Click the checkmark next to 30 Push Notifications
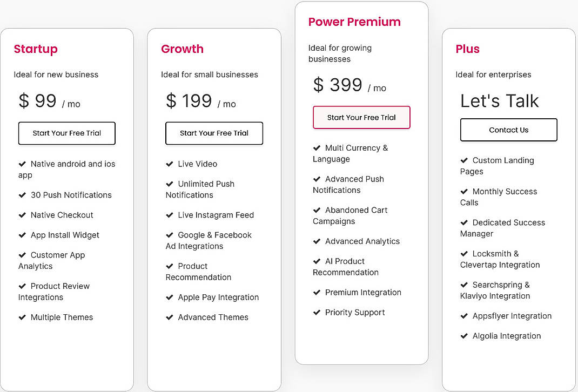This screenshot has width=578, height=392. 23,195
